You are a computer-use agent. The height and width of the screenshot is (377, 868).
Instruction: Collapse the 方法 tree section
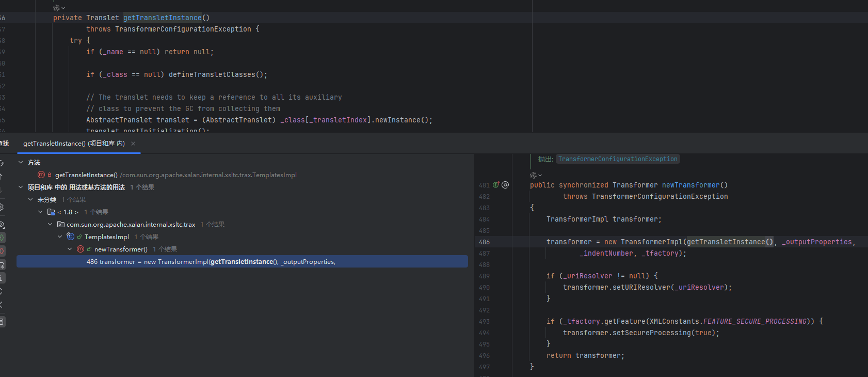pos(21,162)
